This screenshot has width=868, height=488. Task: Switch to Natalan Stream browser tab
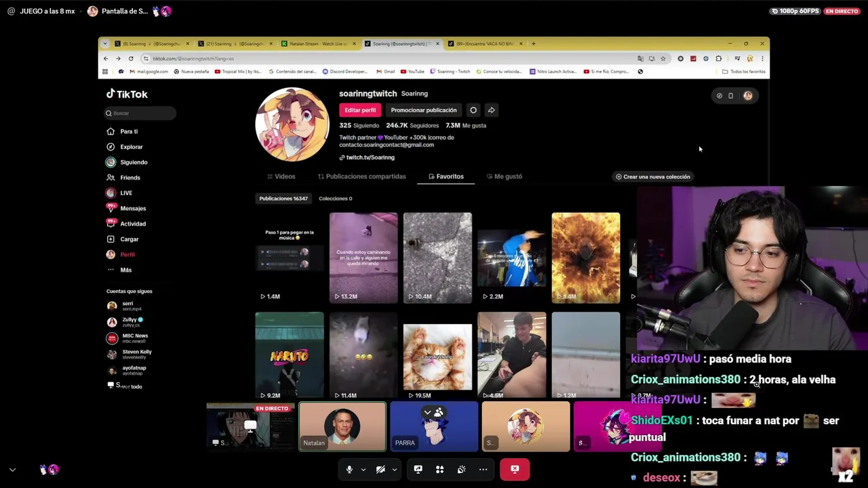click(317, 43)
